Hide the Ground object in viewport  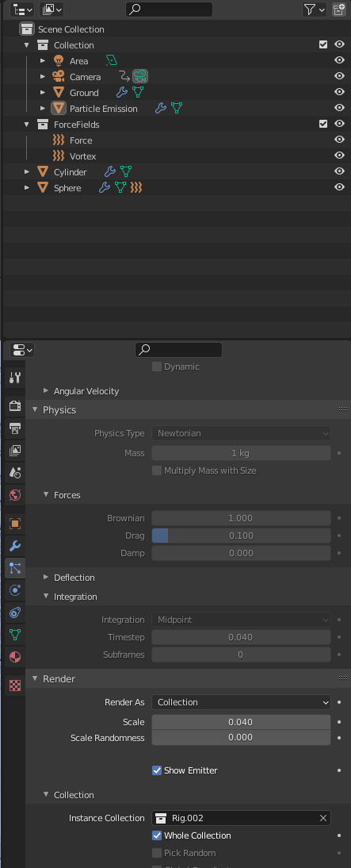(339, 93)
